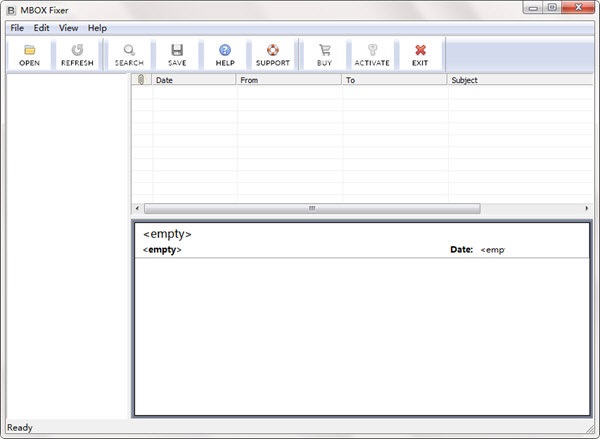This screenshot has width=600, height=439.
Task: Click the Search magnifier icon
Action: coord(129,50)
